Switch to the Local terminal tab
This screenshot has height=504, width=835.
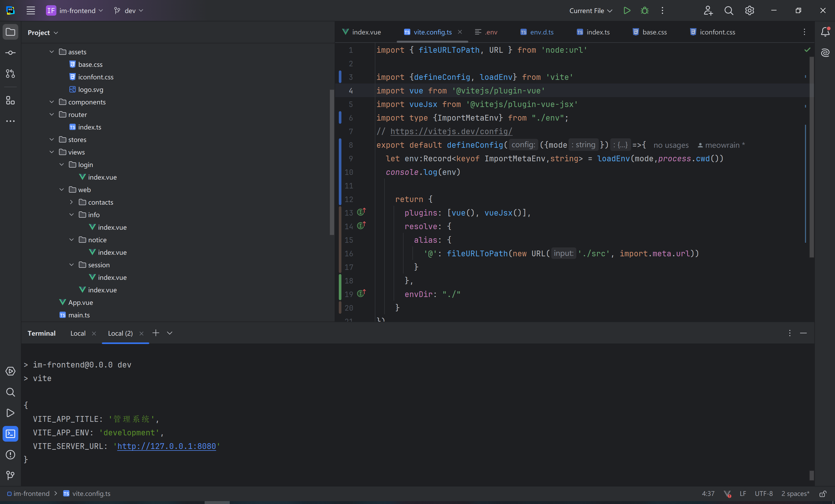(78, 334)
